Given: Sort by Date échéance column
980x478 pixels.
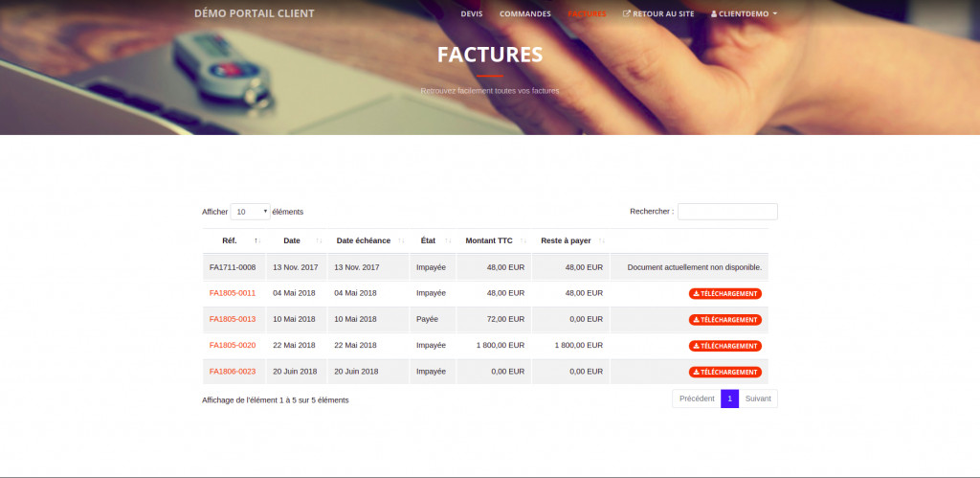Looking at the screenshot, I should tap(368, 240).
